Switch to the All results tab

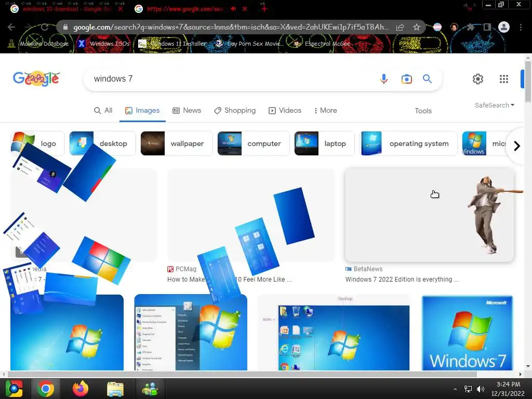(103, 111)
